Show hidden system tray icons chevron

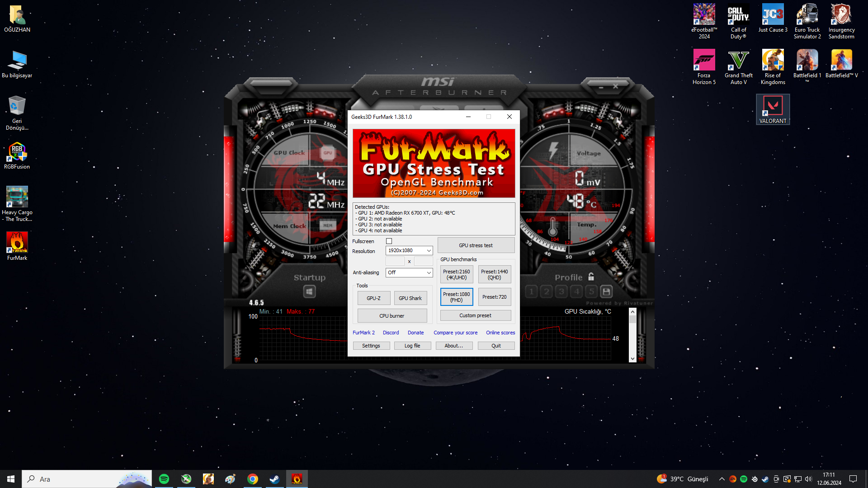pos(722,479)
